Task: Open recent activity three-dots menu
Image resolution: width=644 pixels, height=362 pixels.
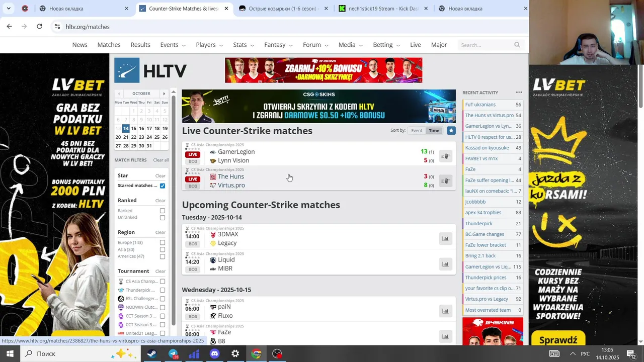Action: (519, 93)
